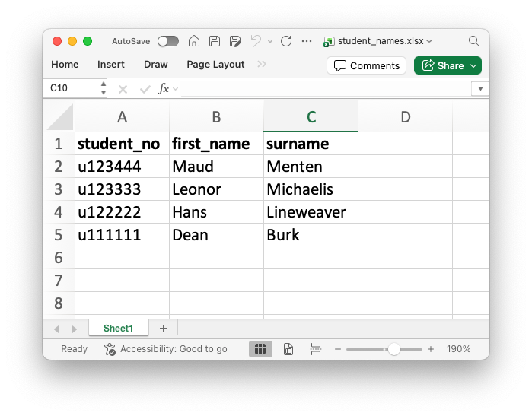Viewport: 532px width, 416px height.
Task: Select the first_name header cell
Action: tap(216, 144)
